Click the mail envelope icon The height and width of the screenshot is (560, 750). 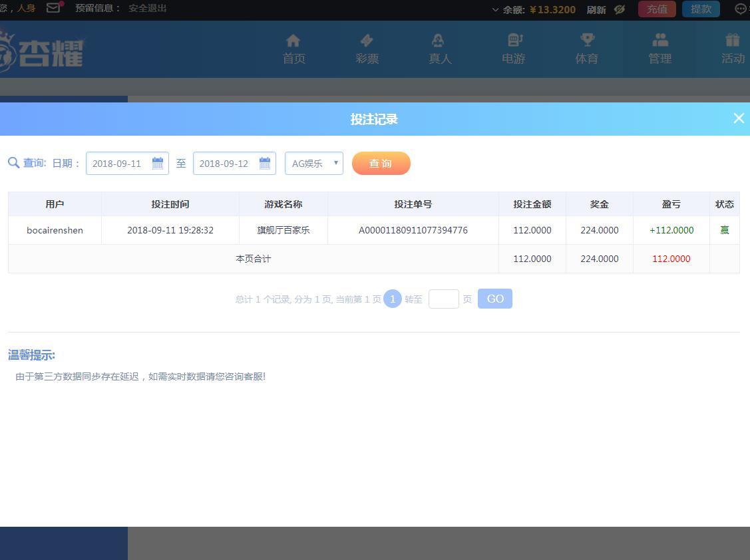(x=54, y=8)
